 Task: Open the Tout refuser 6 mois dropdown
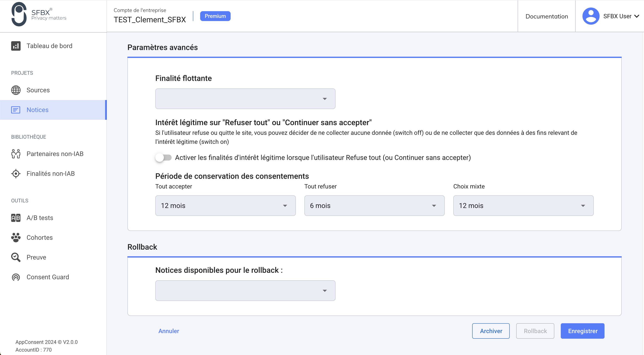pyautogui.click(x=374, y=206)
